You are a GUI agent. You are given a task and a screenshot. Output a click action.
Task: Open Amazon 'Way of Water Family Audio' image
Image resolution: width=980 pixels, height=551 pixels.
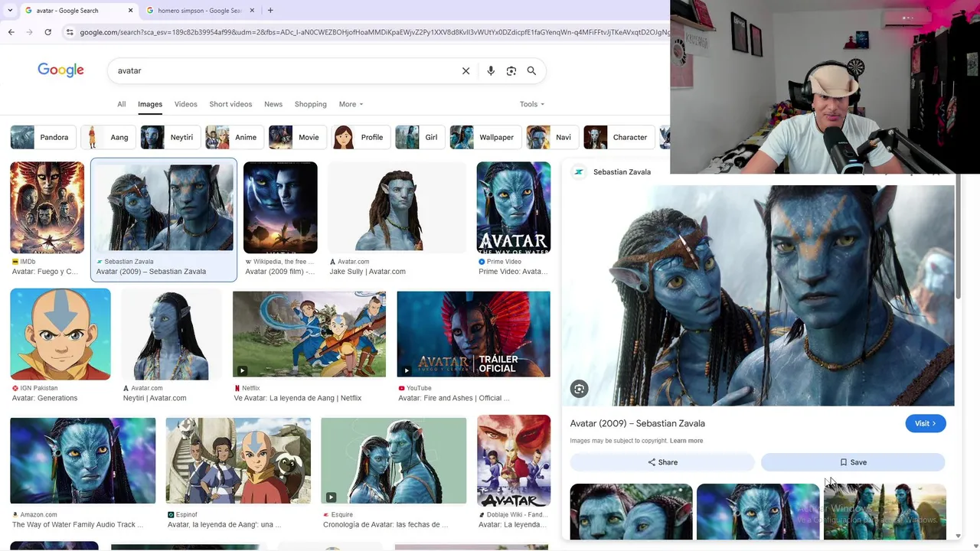pos(83,461)
